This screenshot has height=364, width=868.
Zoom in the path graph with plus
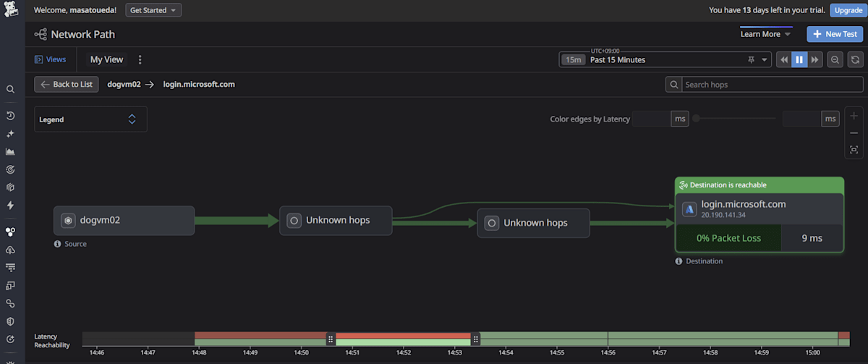tap(854, 116)
